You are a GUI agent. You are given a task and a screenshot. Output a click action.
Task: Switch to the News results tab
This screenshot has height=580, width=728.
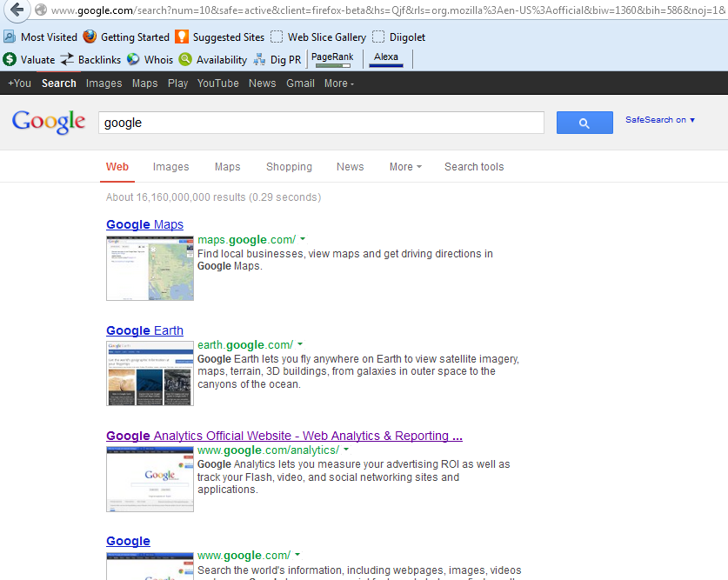(350, 167)
